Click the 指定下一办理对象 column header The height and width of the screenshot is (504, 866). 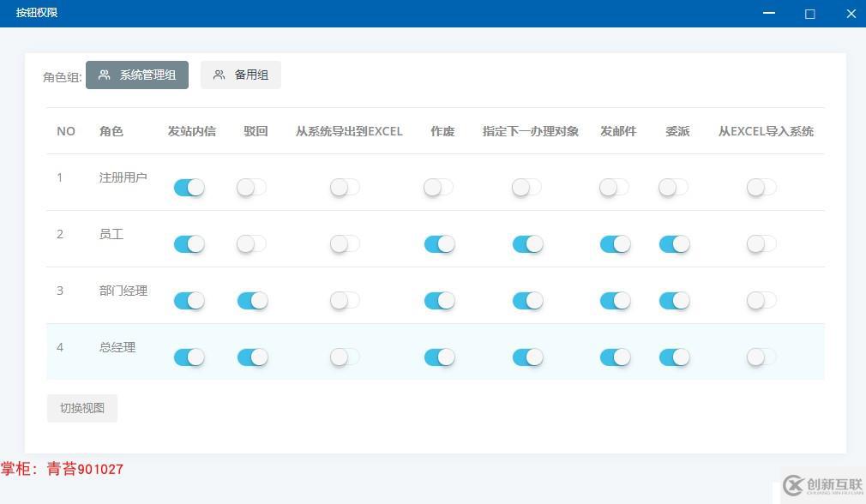coord(530,131)
